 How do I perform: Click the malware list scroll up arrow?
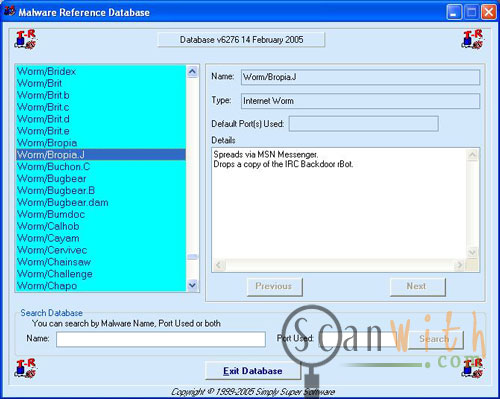192,71
